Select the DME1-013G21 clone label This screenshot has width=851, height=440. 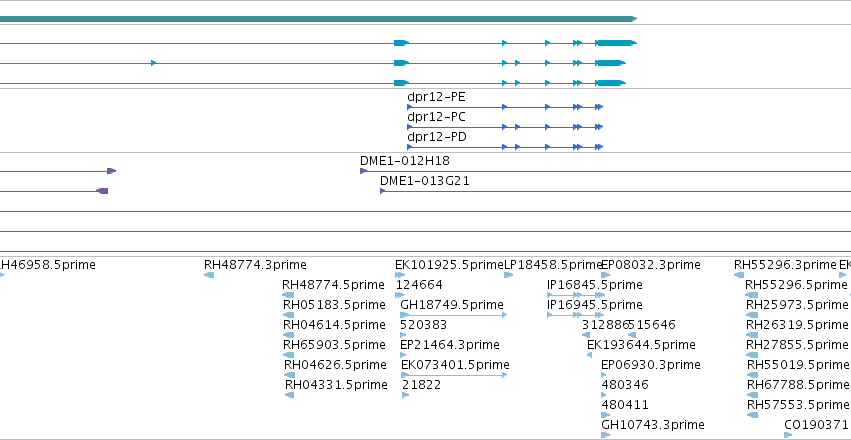(425, 181)
